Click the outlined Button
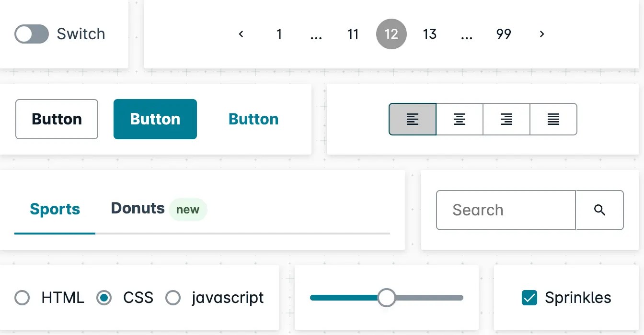 (x=57, y=119)
